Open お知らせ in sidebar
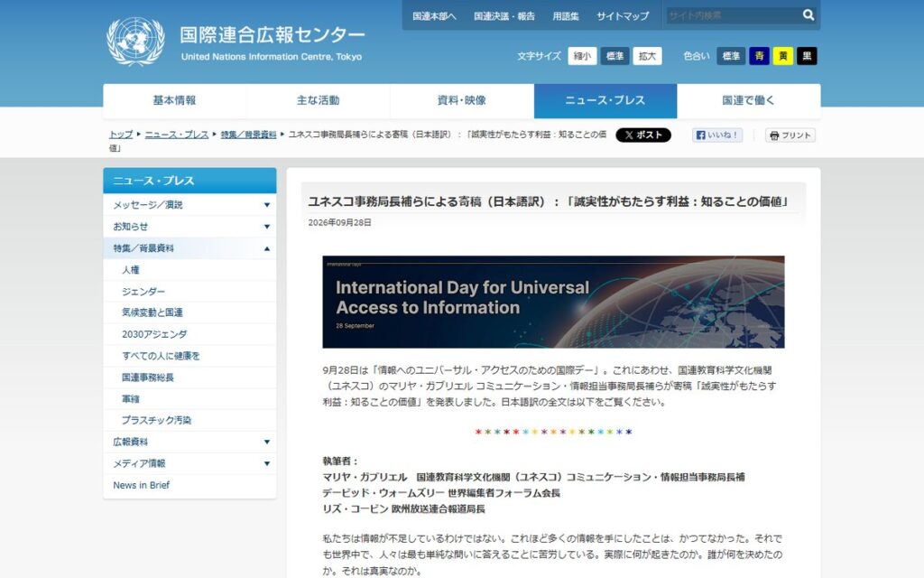This screenshot has height=578, width=924. tap(130, 227)
